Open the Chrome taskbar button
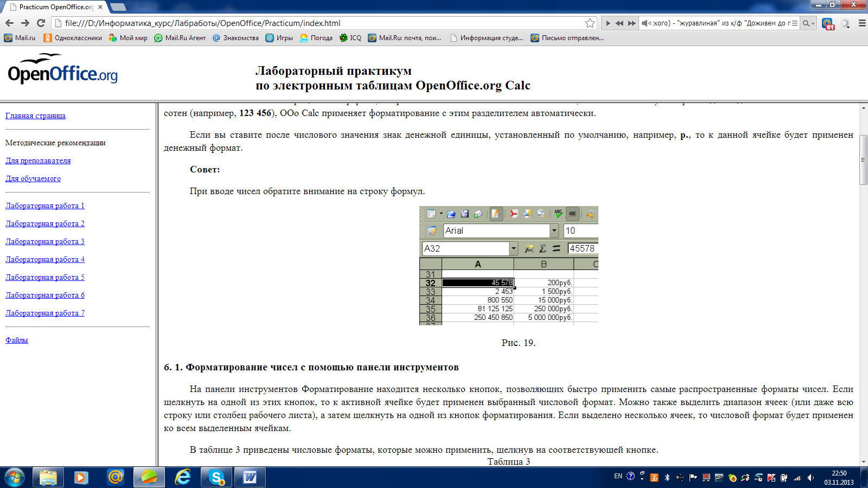This screenshot has width=868, height=488. tap(149, 477)
